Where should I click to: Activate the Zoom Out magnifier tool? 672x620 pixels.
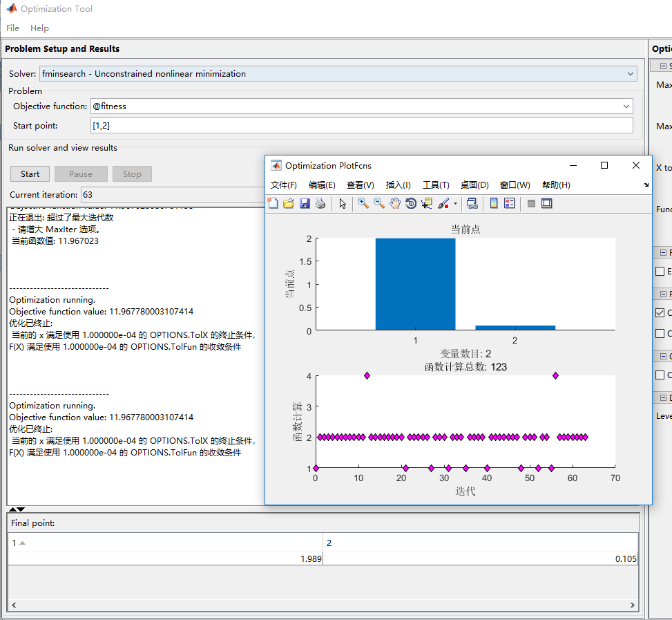point(379,203)
